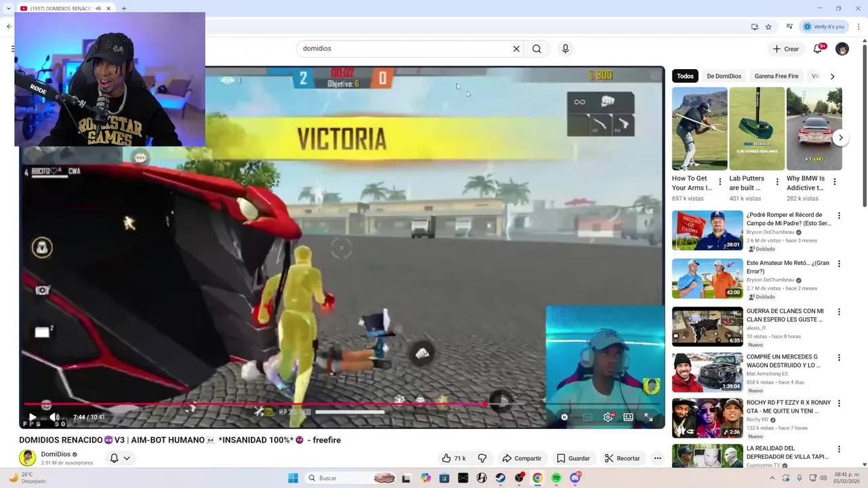868x488 pixels.
Task: Clear the search box text
Action: 516,49
